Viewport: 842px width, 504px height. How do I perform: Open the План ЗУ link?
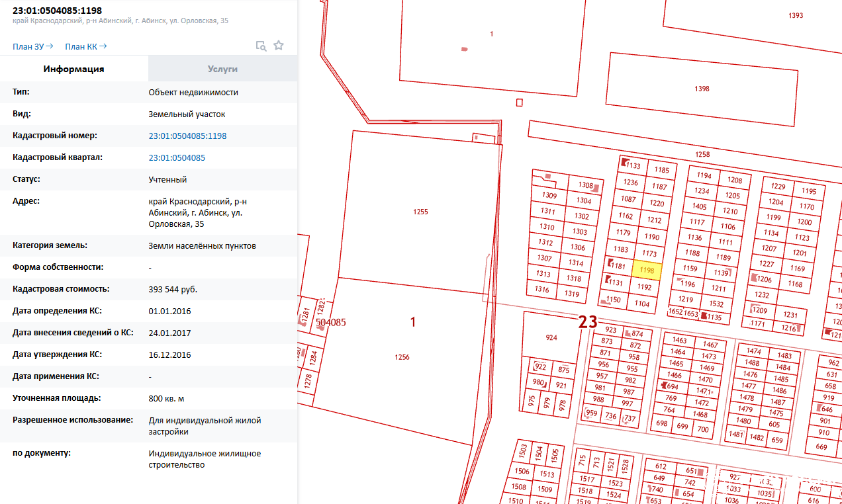pyautogui.click(x=32, y=46)
